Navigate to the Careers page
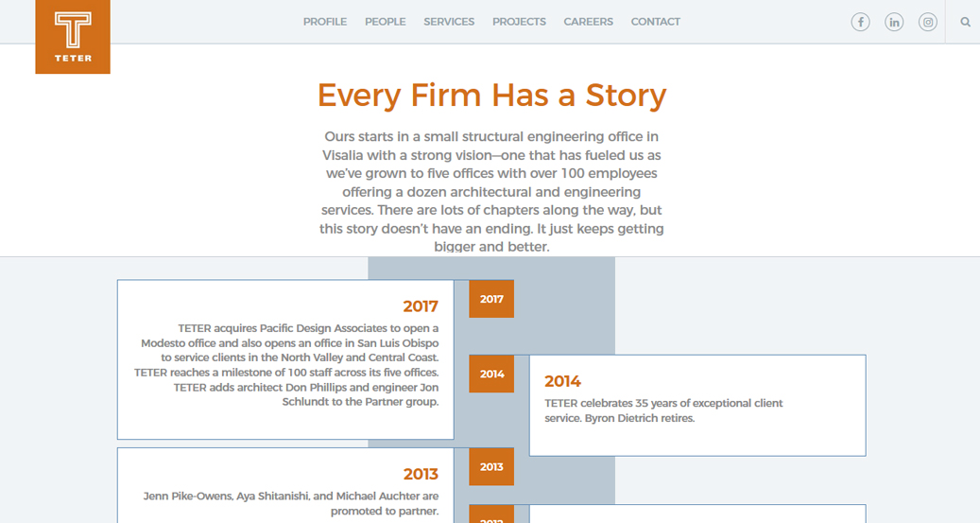This screenshot has height=523, width=980. click(x=588, y=22)
